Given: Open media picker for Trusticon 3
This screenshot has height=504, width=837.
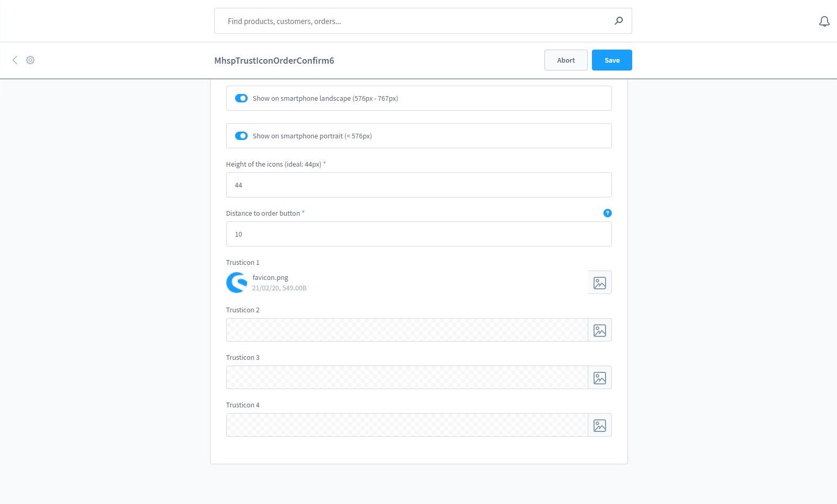Looking at the screenshot, I should [x=600, y=378].
